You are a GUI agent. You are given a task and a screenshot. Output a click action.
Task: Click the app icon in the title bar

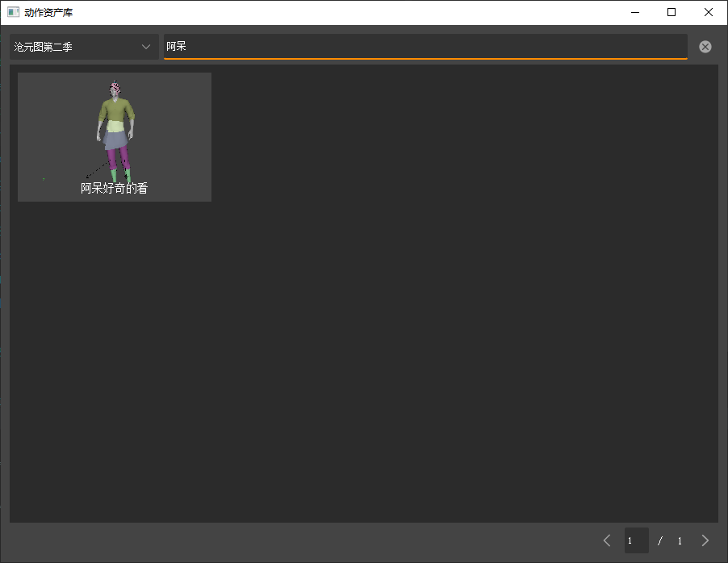[13, 12]
